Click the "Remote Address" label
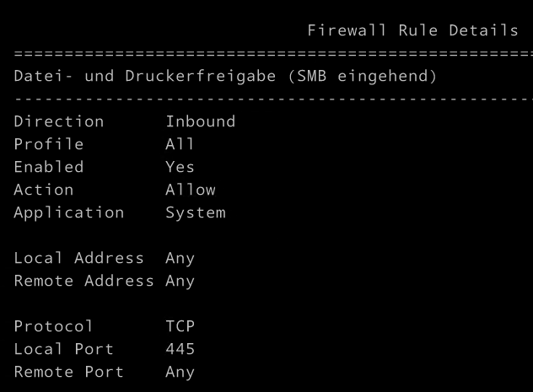 (x=84, y=281)
